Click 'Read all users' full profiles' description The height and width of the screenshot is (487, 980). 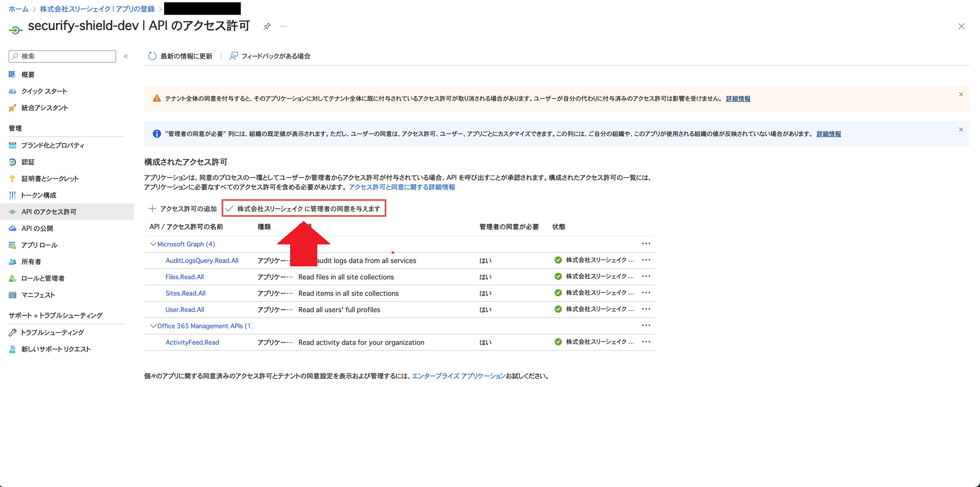point(339,310)
